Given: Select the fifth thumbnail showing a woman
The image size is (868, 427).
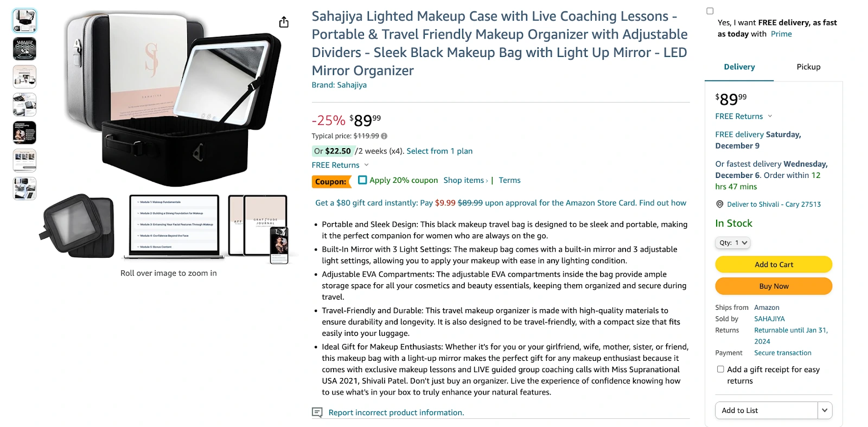Looking at the screenshot, I should click(x=24, y=132).
